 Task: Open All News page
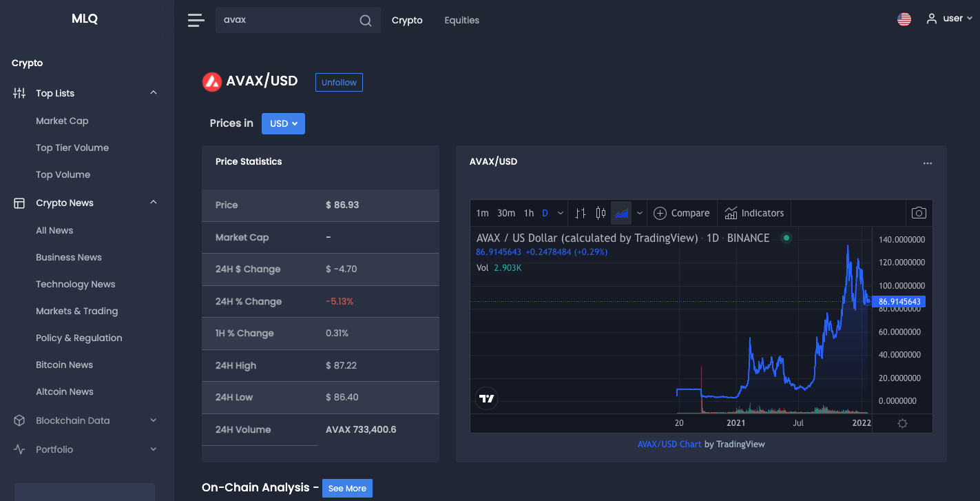[x=54, y=230]
